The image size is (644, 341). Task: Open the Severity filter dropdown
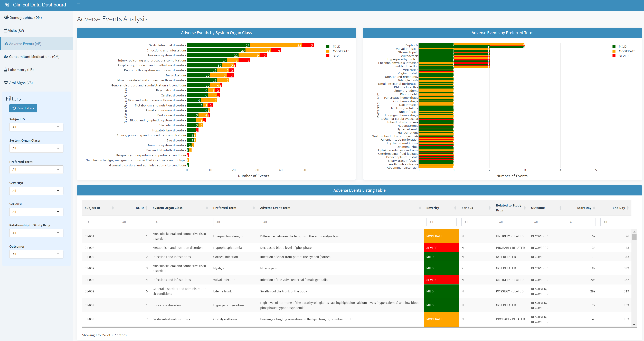[x=36, y=191]
